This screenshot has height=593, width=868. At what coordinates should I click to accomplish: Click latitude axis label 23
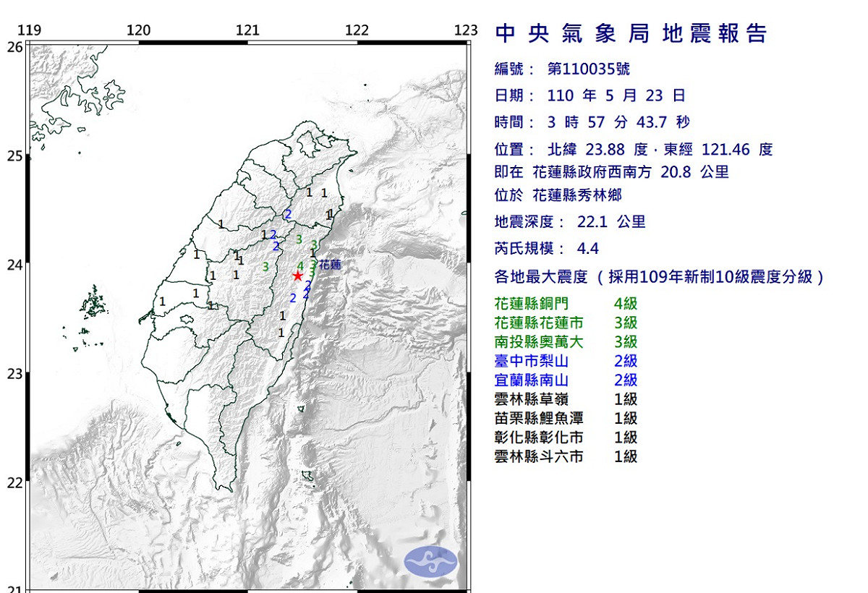coord(14,373)
